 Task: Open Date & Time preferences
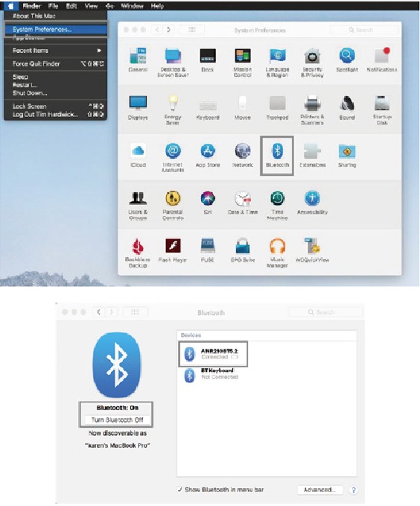click(x=243, y=203)
